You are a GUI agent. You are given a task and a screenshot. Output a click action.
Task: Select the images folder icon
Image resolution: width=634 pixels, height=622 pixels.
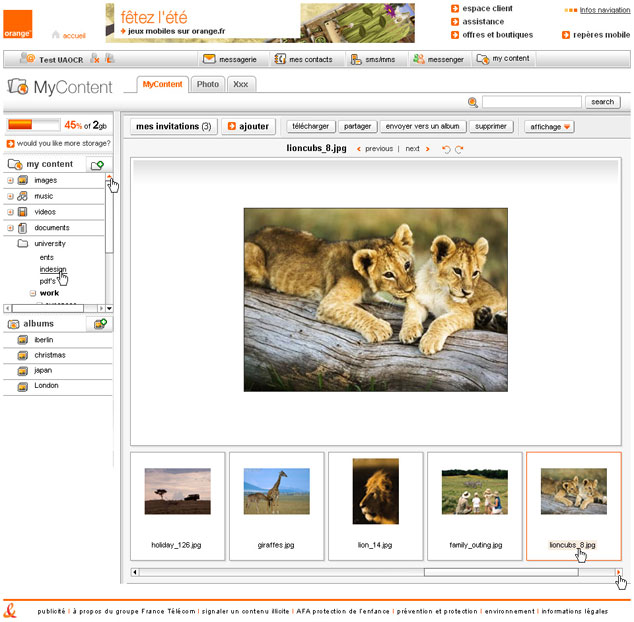(x=23, y=180)
